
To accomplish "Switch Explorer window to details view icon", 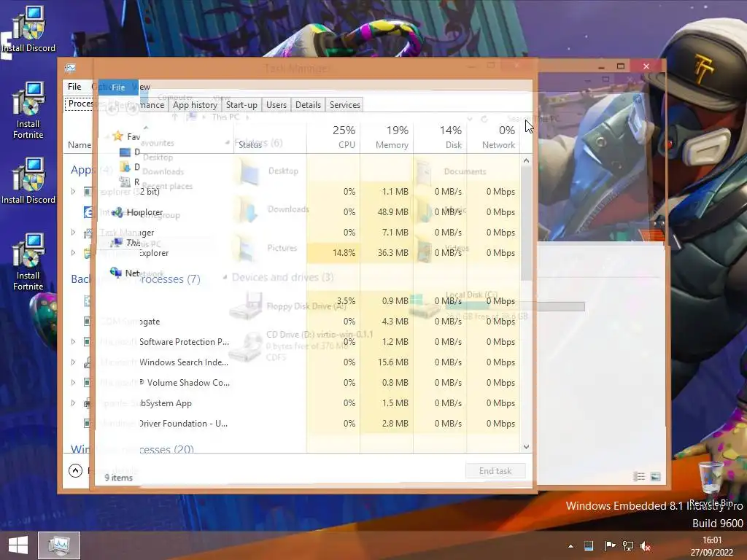I will (x=639, y=476).
